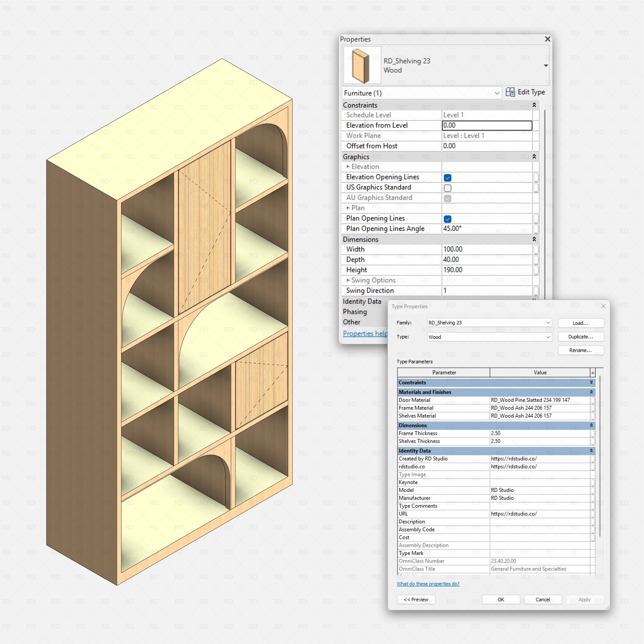Expand the Elevation sub-group arrow
The height and width of the screenshot is (644, 644).
pos(348,167)
